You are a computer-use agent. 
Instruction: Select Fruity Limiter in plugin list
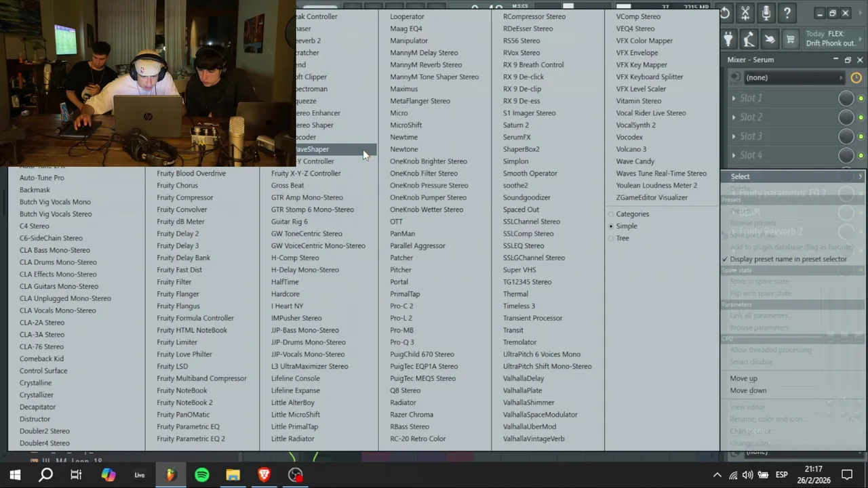click(x=176, y=342)
